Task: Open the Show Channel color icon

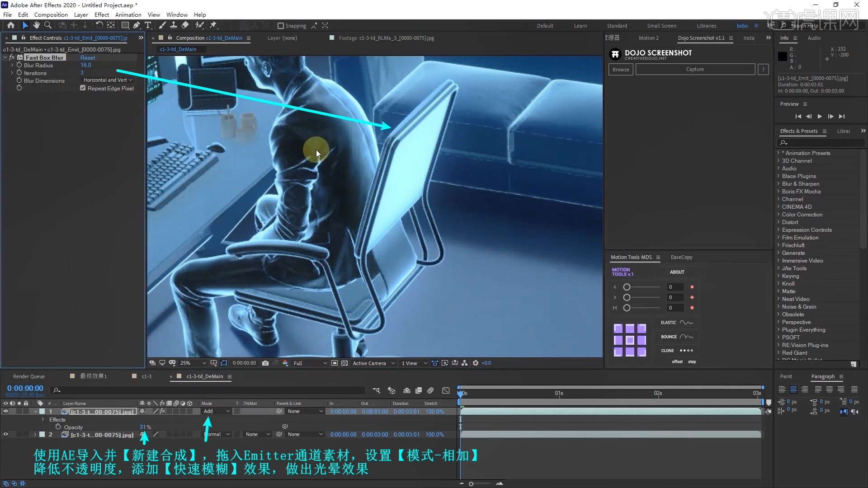Action: tap(285, 363)
